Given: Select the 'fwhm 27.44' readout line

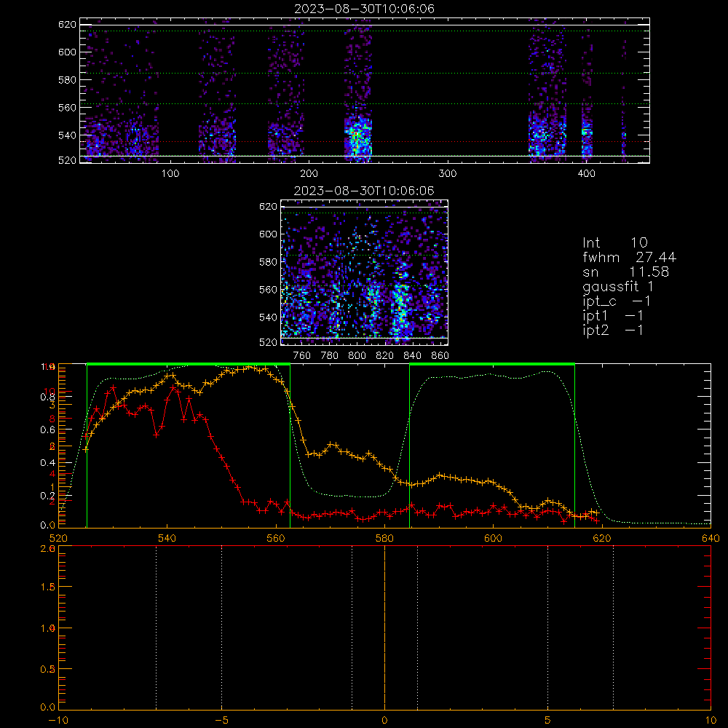Looking at the screenshot, I should (x=629, y=257).
